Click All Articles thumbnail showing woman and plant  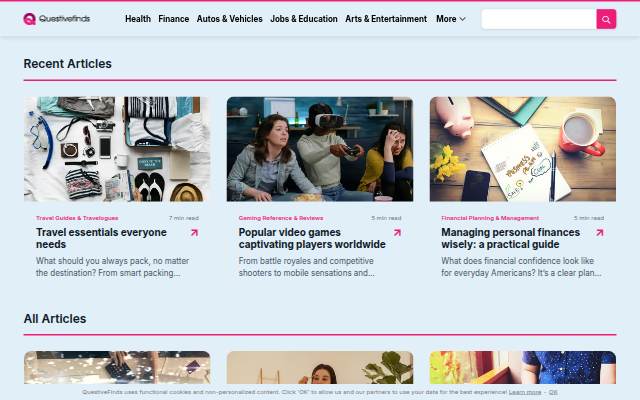pyautogui.click(x=320, y=367)
